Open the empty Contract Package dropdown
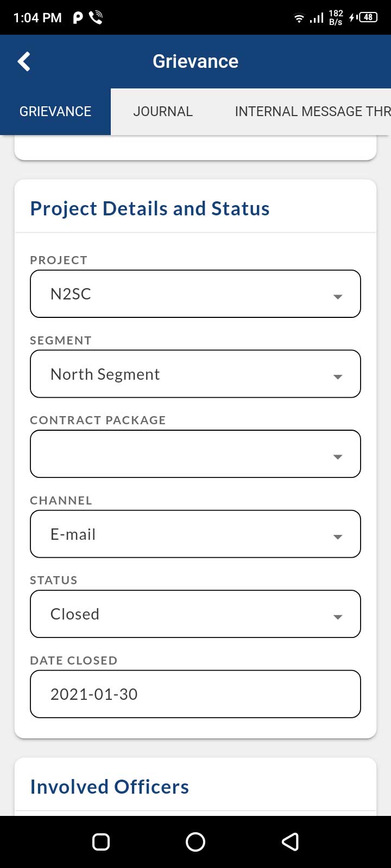Viewport: 391px width, 868px height. coord(195,454)
